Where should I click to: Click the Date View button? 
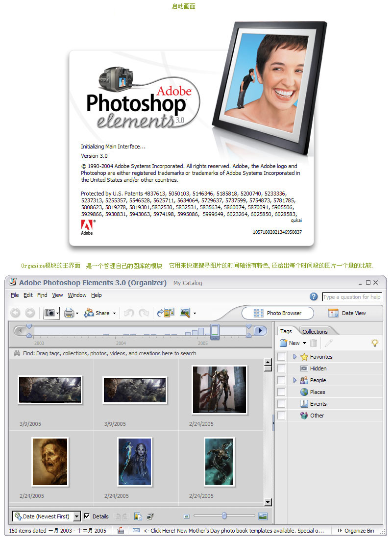347,313
